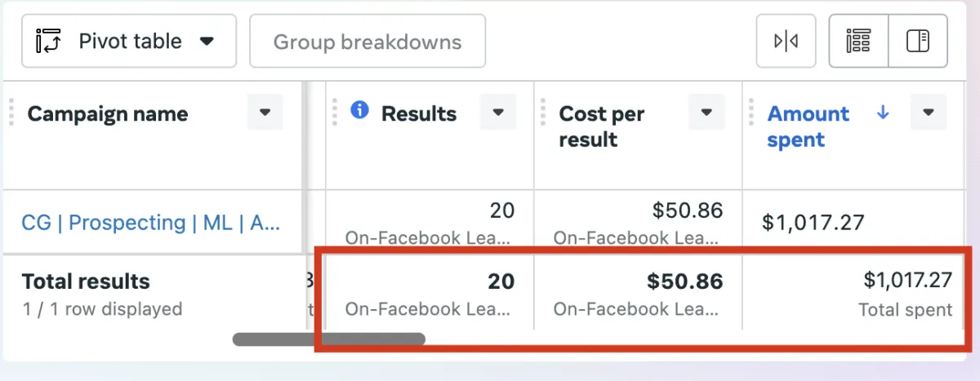The width and height of the screenshot is (980, 381).
Task: Open the Campaign name column dropdown
Action: click(x=265, y=113)
